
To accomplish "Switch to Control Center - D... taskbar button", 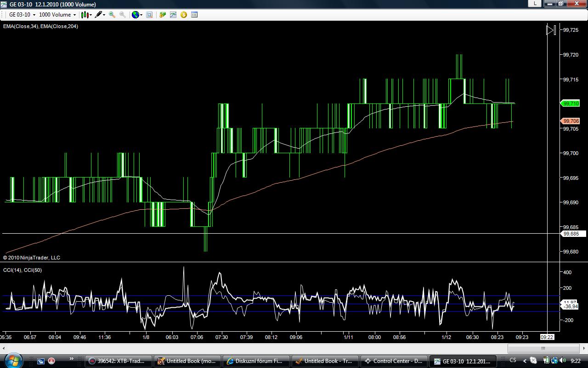I will 394,361.
